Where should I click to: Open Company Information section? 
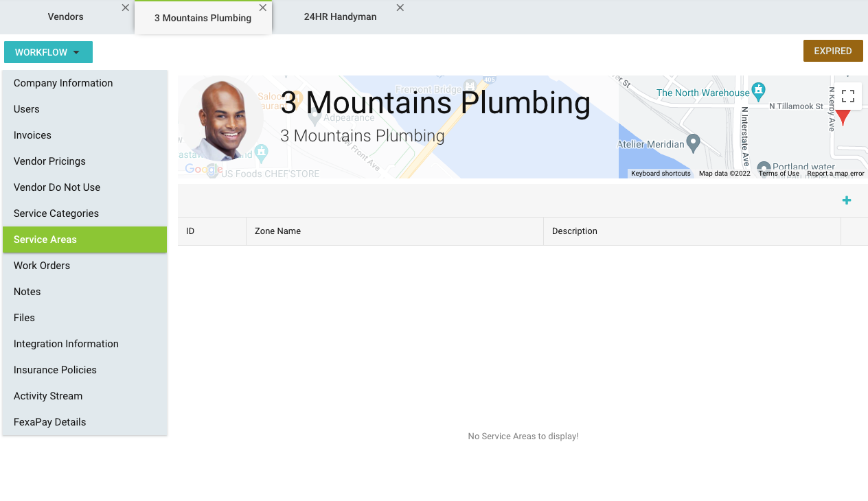pos(63,83)
